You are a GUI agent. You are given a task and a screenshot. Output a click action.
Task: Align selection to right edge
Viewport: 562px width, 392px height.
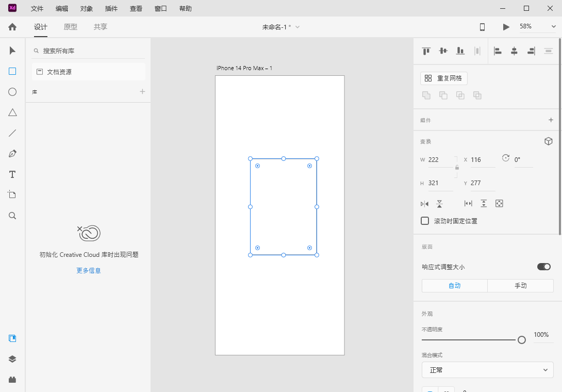[531, 51]
